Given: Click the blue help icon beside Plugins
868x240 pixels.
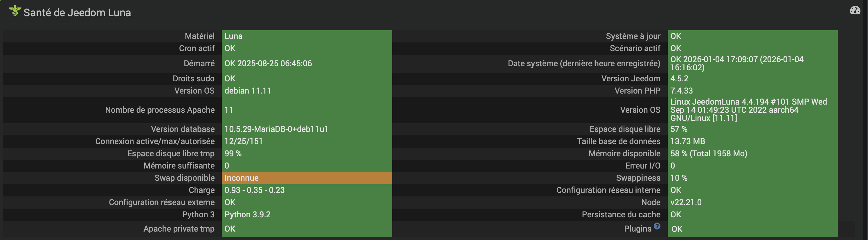Looking at the screenshot, I should [657, 226].
